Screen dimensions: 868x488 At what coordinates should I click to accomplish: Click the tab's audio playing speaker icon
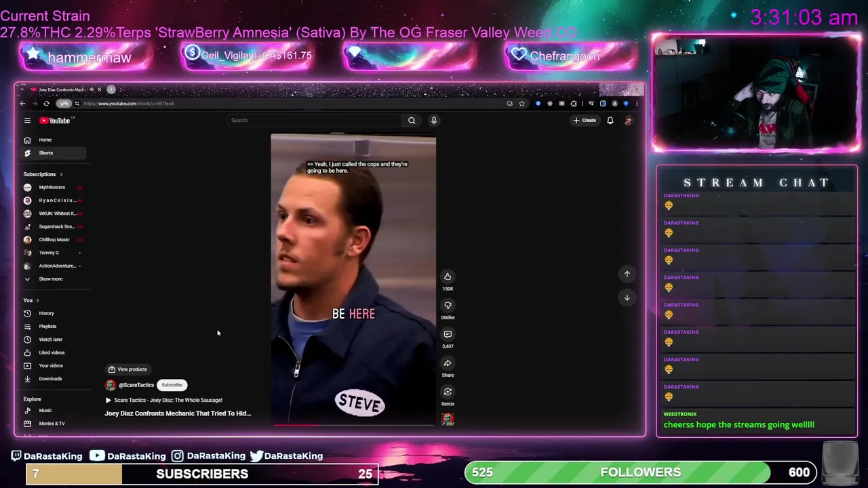[91, 89]
